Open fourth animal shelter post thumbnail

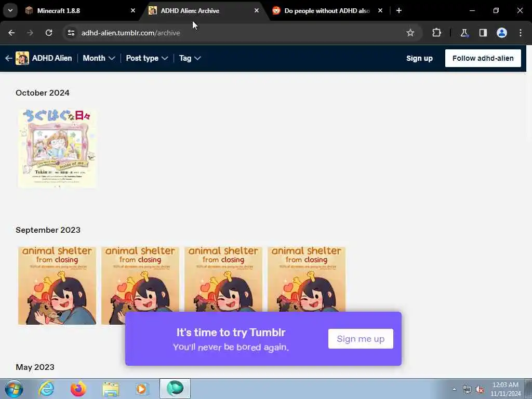(307, 279)
